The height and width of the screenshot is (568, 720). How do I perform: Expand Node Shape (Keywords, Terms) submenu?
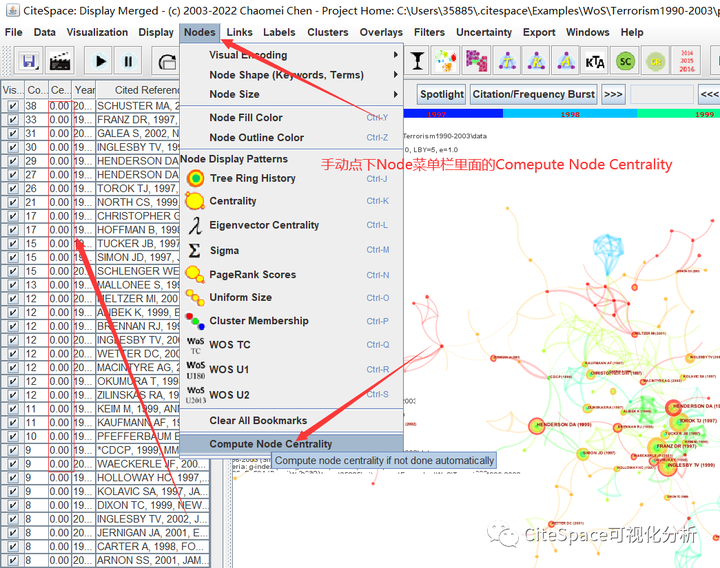pos(292,74)
